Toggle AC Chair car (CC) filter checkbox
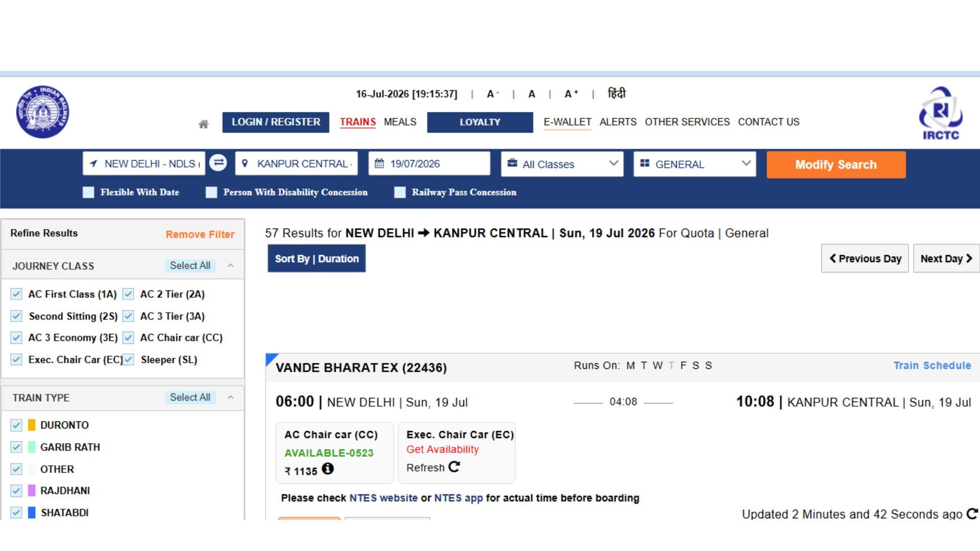The width and height of the screenshot is (980, 551). click(x=128, y=337)
